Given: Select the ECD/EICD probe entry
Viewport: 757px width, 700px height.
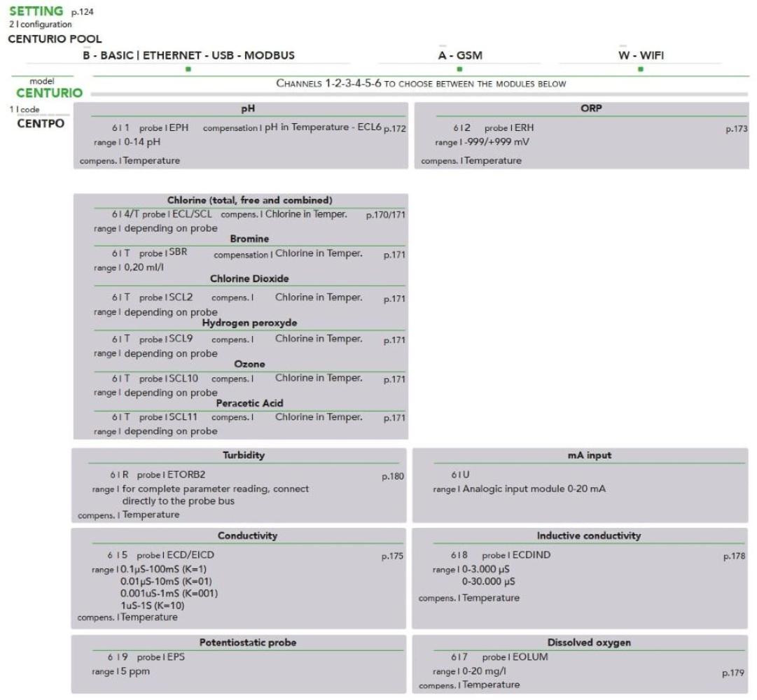Looking at the screenshot, I should (190, 555).
